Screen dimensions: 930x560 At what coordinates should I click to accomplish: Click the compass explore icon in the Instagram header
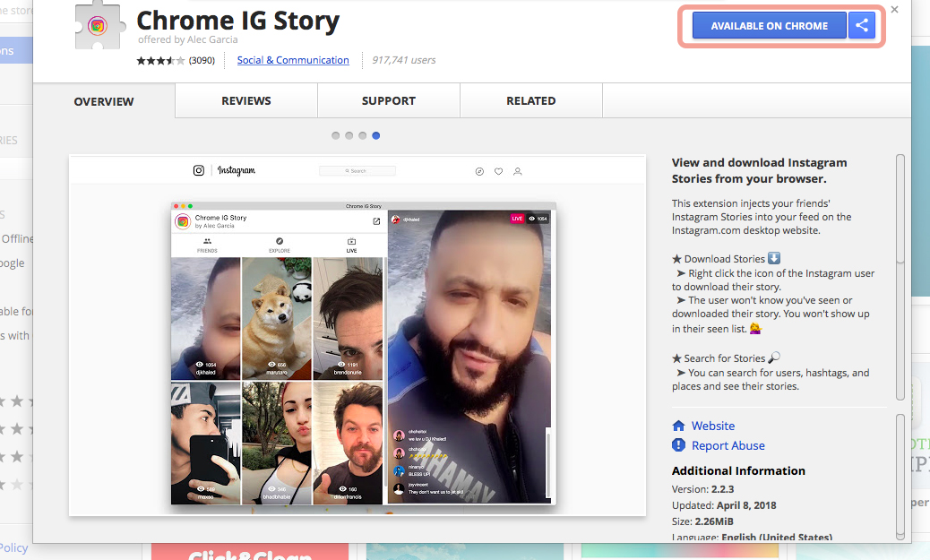[x=479, y=171]
